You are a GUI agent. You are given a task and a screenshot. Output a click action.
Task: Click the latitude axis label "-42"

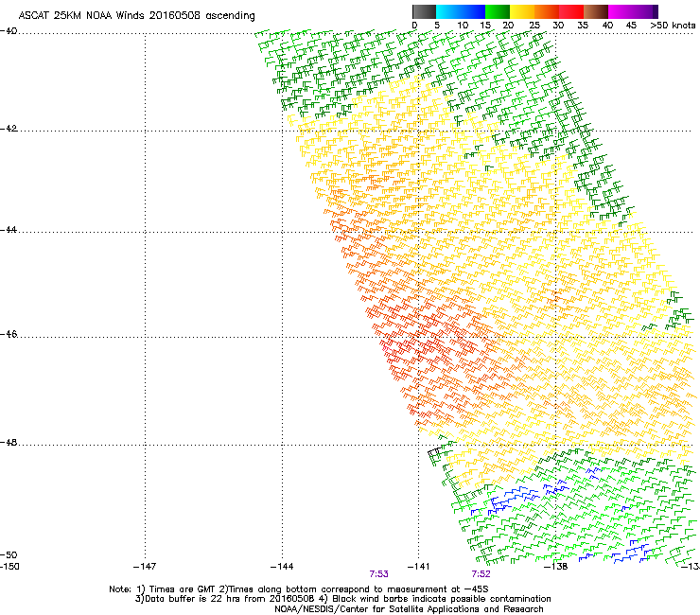9,129
